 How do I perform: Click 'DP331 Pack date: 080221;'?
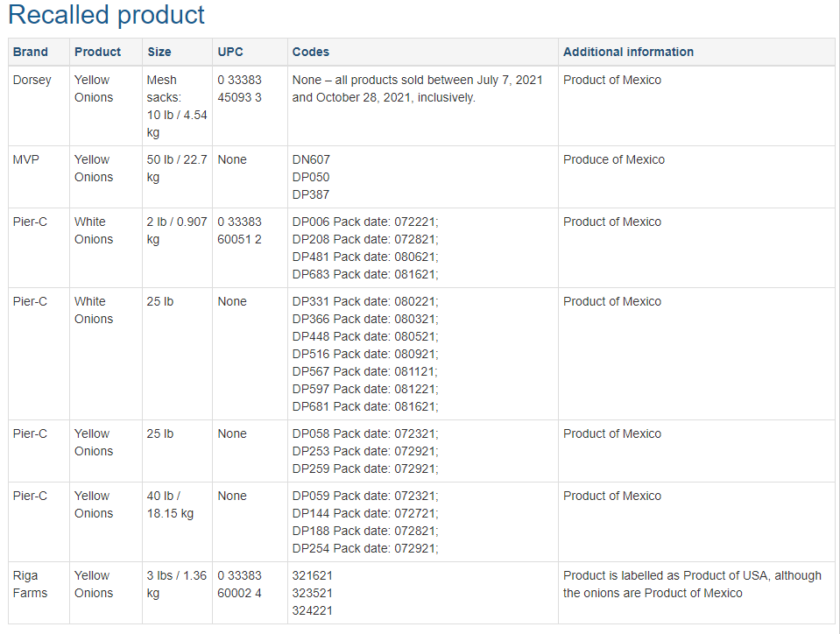pos(365,301)
